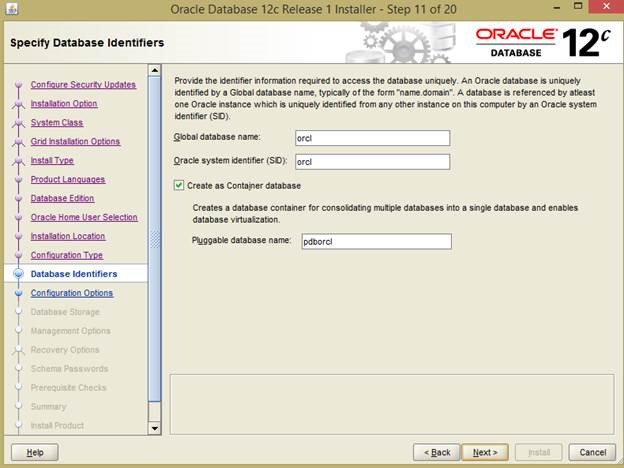624x468 pixels.
Task: Click the Configuration Options step bullet icon
Action: pos(18,293)
